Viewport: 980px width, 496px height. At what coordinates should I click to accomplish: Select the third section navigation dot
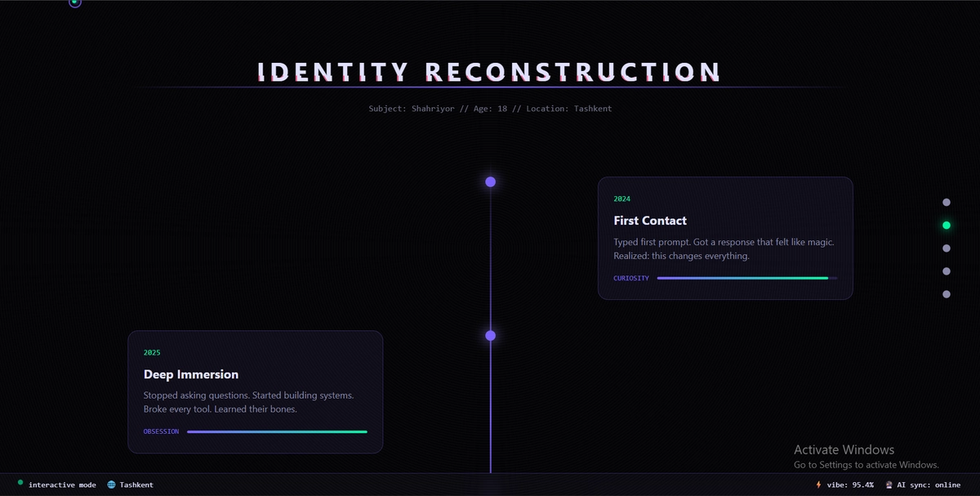(947, 248)
